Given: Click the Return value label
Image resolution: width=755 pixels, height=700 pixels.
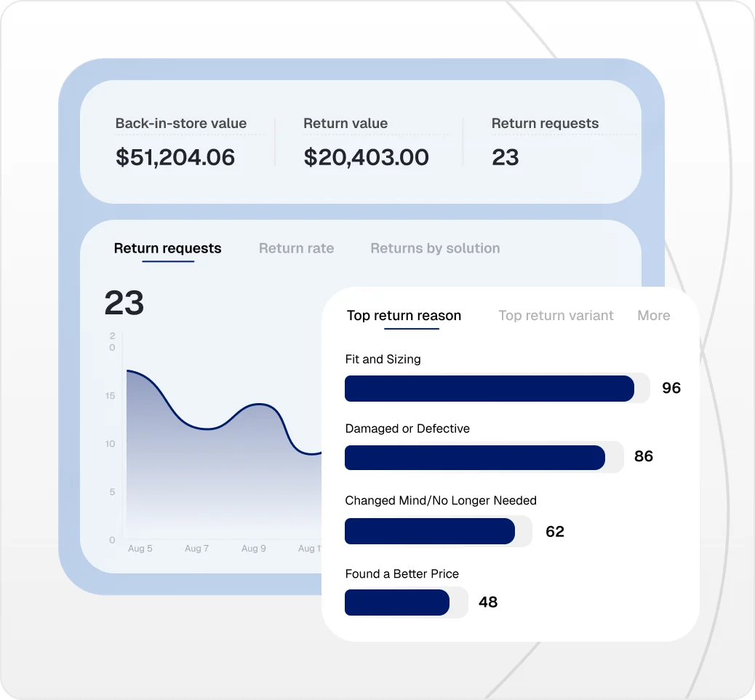Looking at the screenshot, I should [345, 123].
